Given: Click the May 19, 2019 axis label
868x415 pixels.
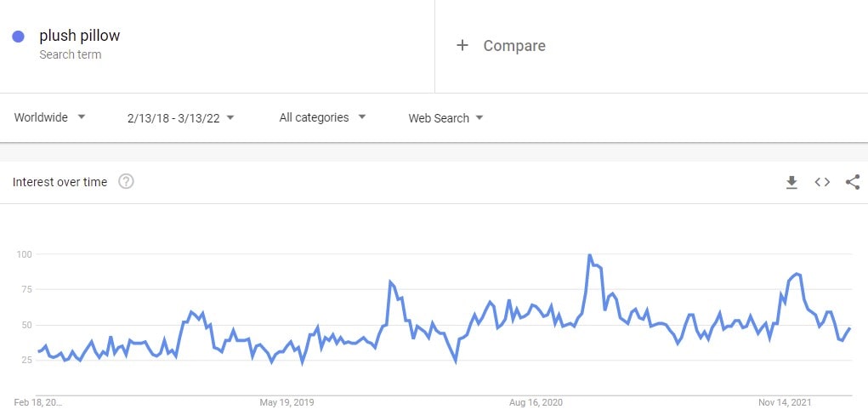Looking at the screenshot, I should click(289, 402).
